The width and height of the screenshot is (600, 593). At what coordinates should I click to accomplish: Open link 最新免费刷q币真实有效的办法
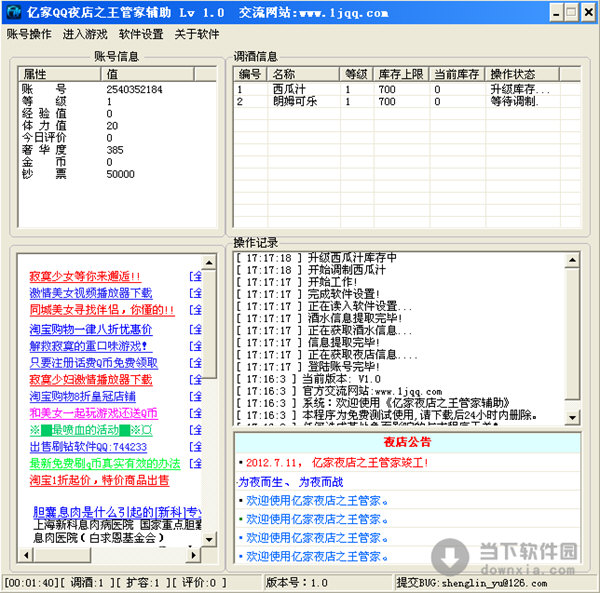[x=104, y=464]
